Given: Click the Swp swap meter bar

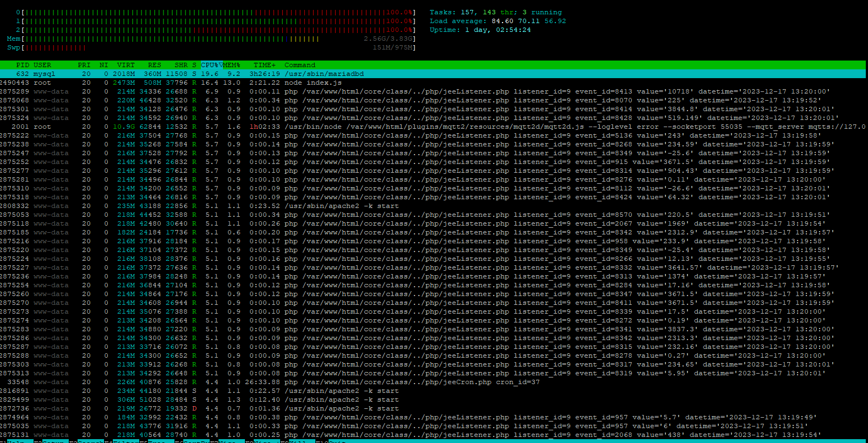Looking at the screenshot, I should click(212, 47).
